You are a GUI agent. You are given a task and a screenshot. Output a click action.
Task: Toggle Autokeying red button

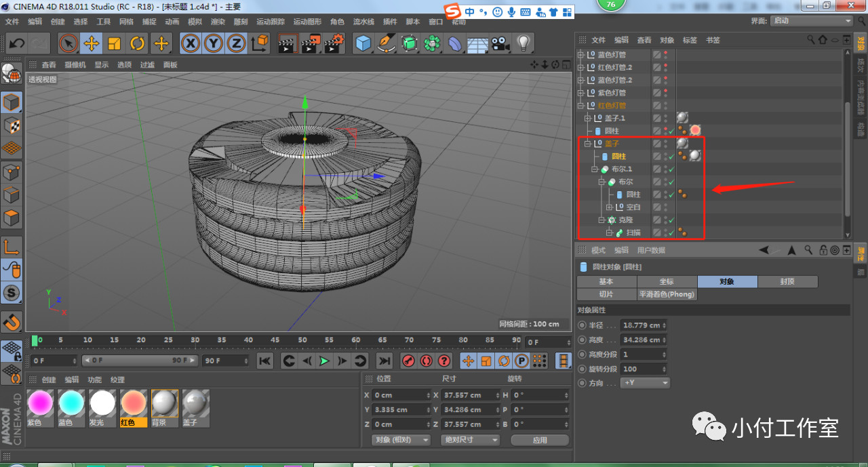coord(426,361)
